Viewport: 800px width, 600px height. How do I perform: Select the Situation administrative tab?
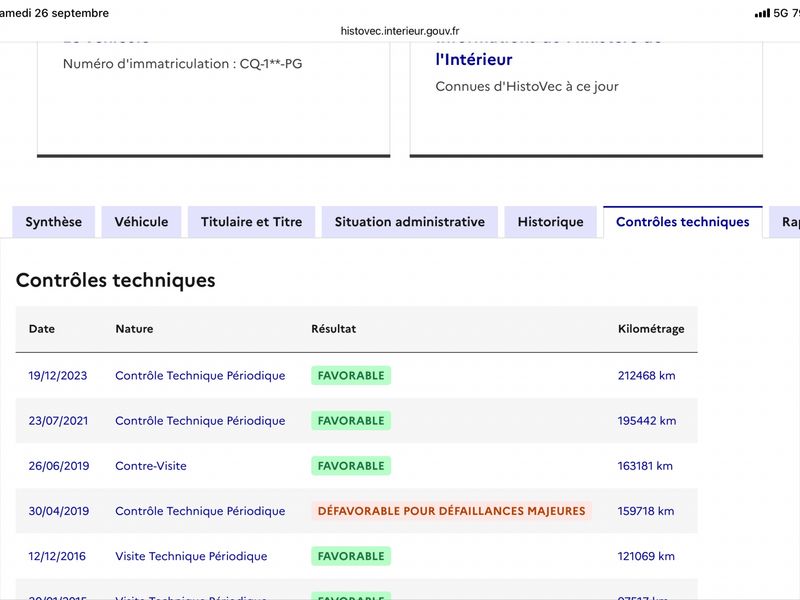[410, 222]
